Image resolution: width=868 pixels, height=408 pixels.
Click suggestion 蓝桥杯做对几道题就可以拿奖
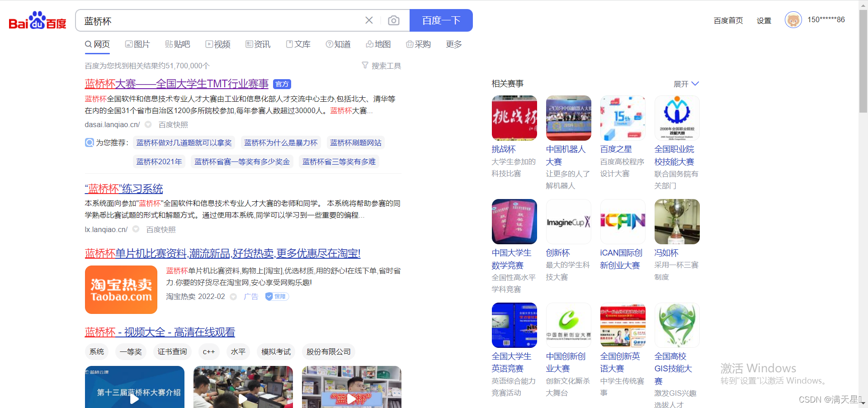coord(184,143)
